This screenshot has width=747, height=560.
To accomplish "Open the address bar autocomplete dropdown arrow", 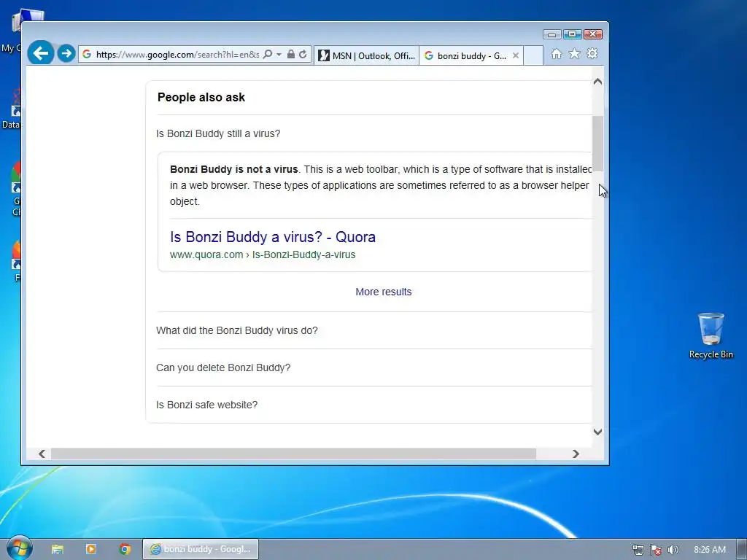I will [279, 54].
